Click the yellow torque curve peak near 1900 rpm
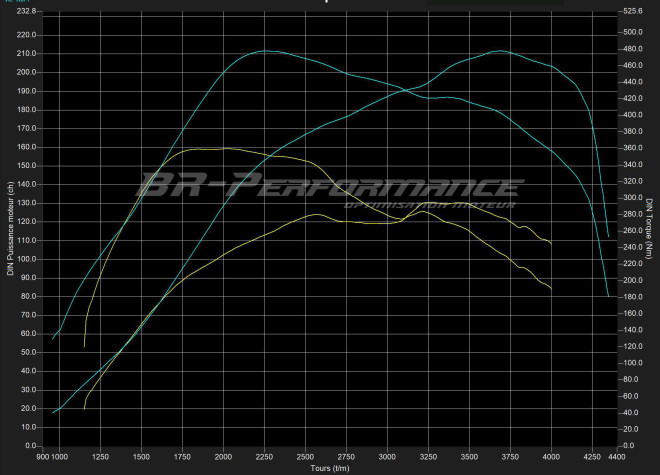The image size is (660, 475). (x=205, y=148)
